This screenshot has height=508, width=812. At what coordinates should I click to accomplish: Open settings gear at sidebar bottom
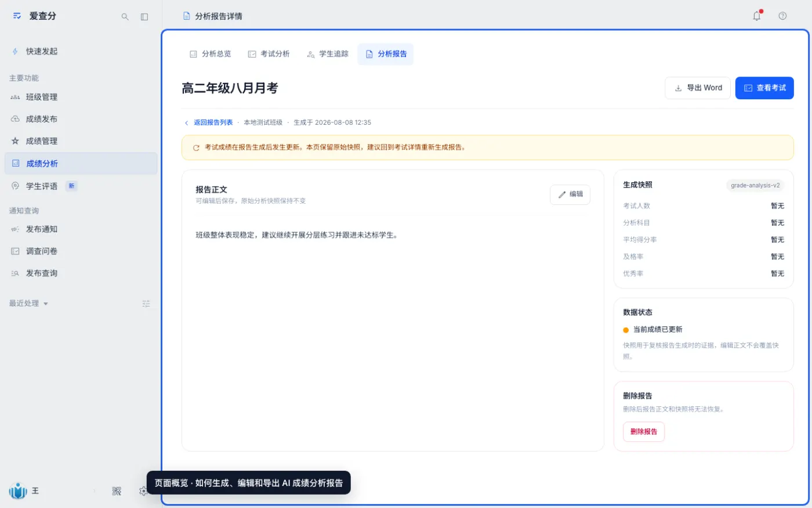click(143, 491)
